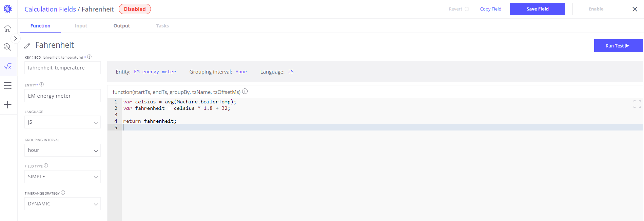Screen dimensions: 644x221
Task: Open the Timerange Strategy DYNAMIC dropdown
Action: [62, 204]
